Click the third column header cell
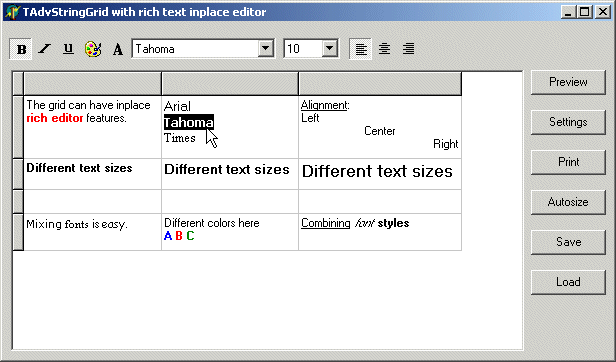This screenshot has width=616, height=362. click(380, 84)
